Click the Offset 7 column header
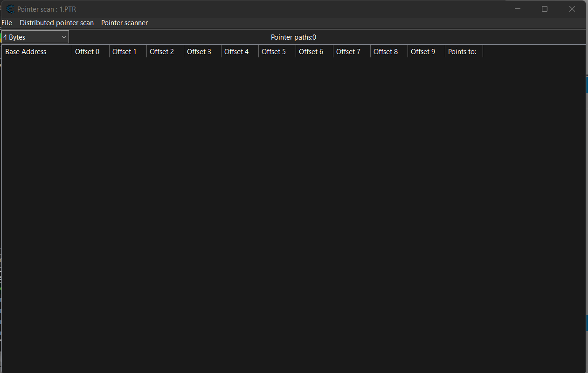 point(352,52)
